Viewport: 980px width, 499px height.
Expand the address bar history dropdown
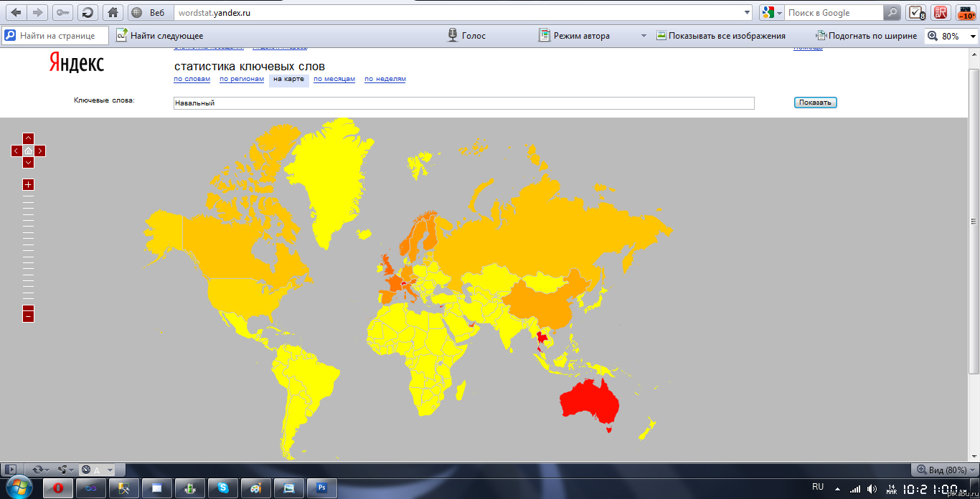click(747, 12)
